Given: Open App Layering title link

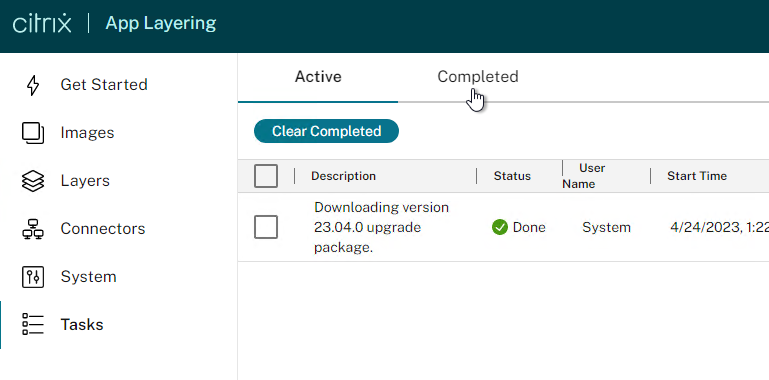Looking at the screenshot, I should [x=161, y=23].
